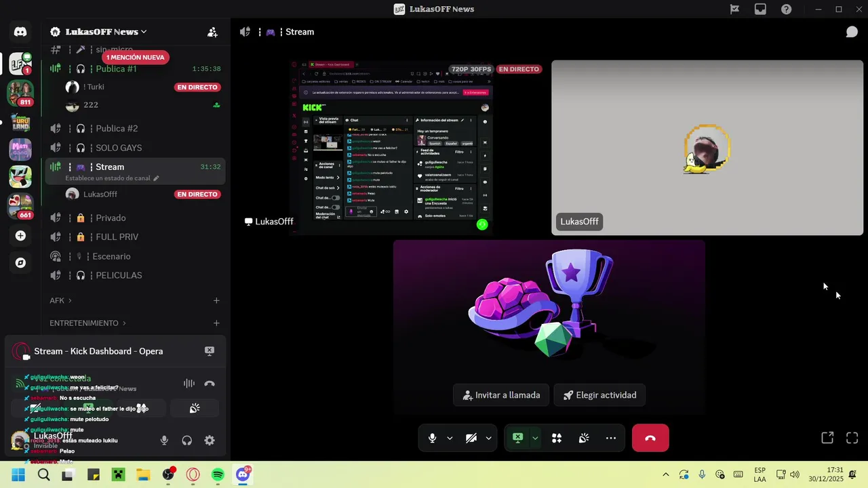Select LukasOfff under the Stream channel

pos(142,195)
